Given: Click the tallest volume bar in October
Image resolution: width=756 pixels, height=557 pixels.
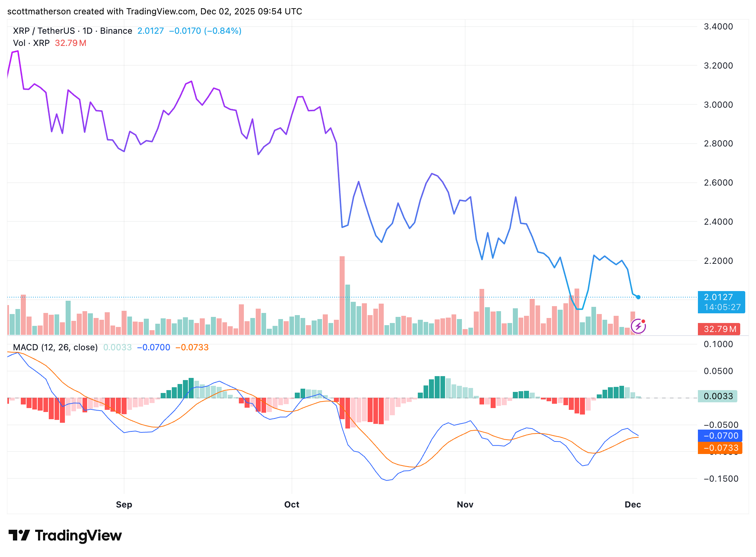Looking at the screenshot, I should 342,295.
